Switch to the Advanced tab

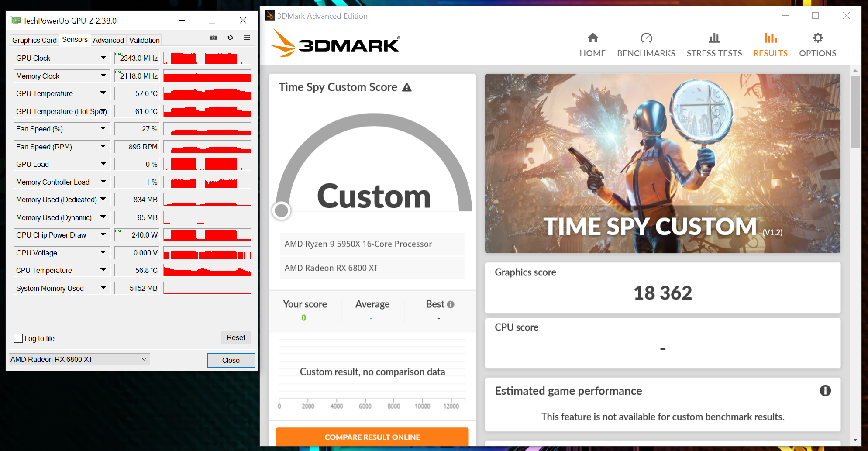(108, 40)
